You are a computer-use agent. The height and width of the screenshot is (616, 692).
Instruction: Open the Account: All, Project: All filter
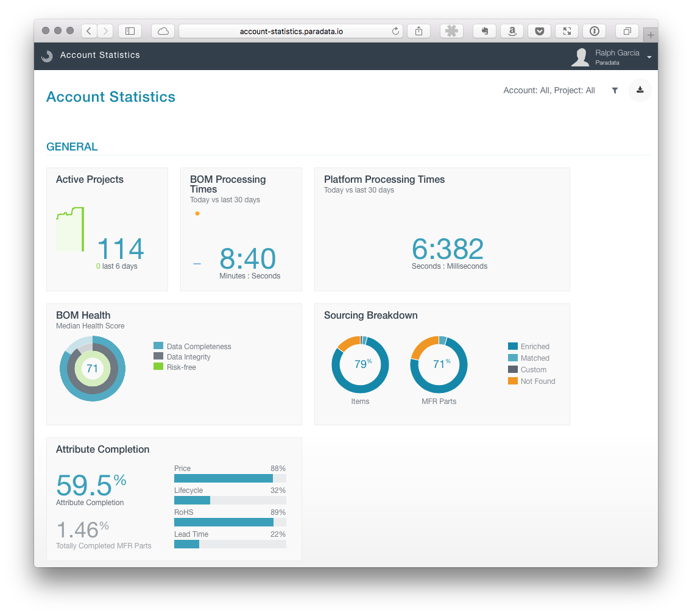549,90
